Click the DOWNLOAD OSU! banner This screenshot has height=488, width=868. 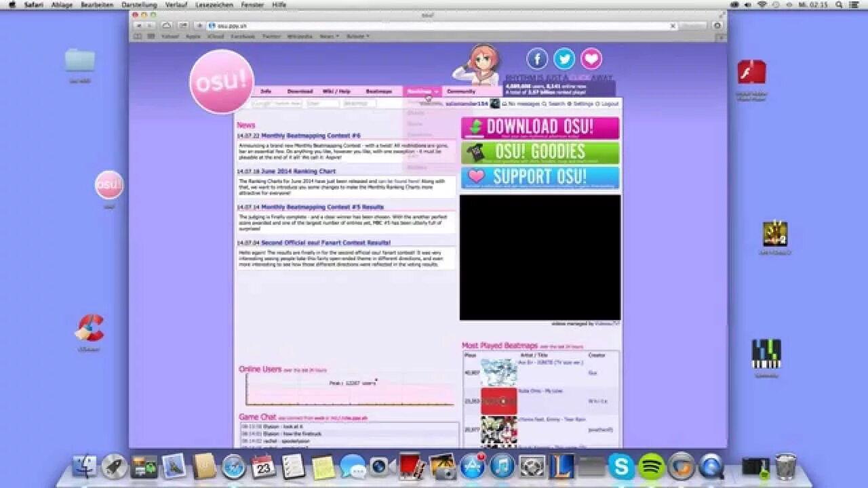click(x=540, y=128)
